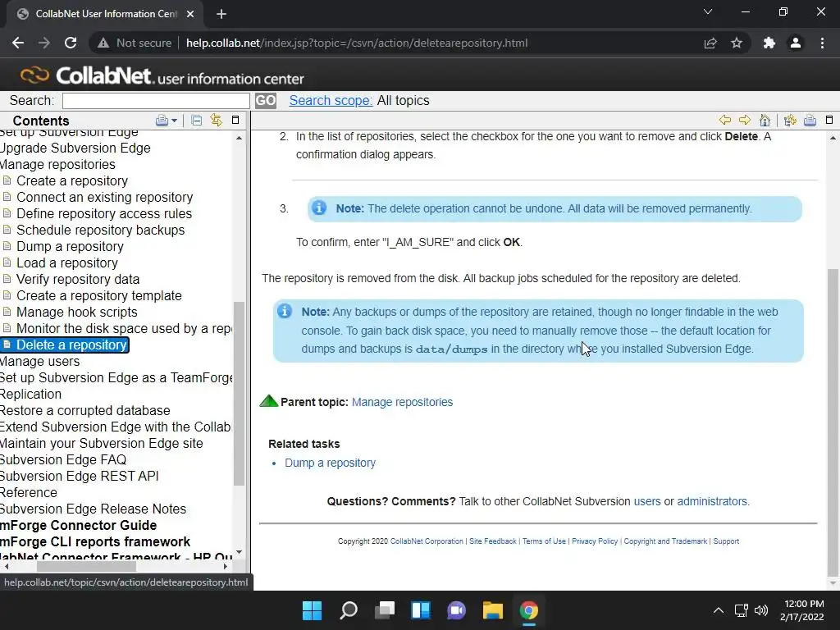Click link with contents sync icon
This screenshot has height=630, width=840.
(x=216, y=121)
